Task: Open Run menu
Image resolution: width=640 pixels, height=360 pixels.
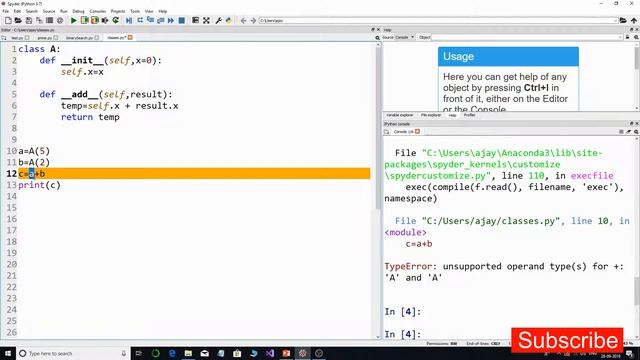Action: (64, 11)
